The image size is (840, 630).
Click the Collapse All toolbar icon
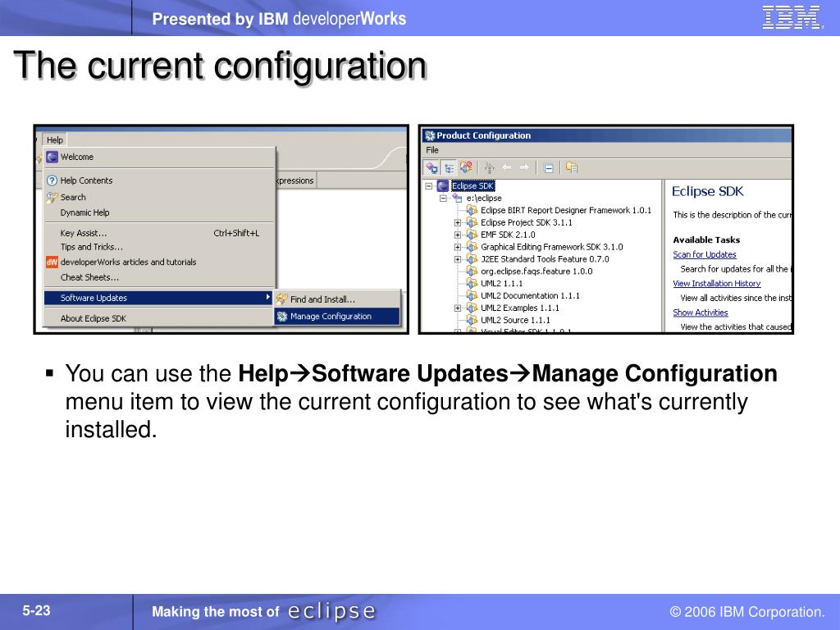548,168
